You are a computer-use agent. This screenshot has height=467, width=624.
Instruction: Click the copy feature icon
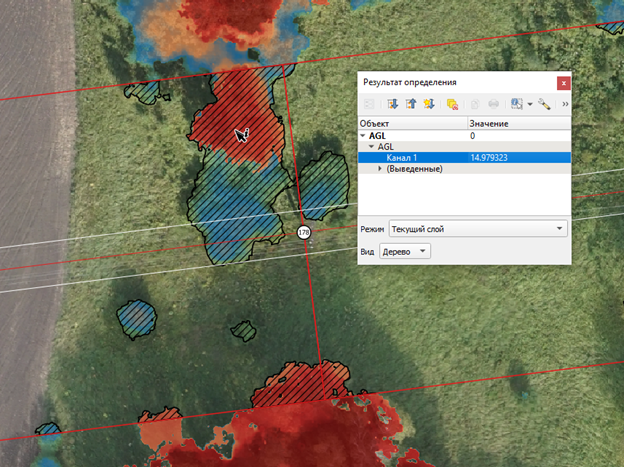click(x=475, y=103)
